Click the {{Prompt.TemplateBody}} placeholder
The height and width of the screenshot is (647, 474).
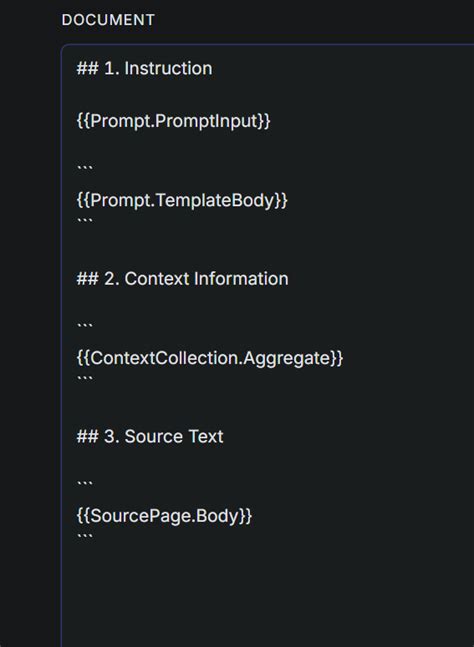(x=182, y=200)
